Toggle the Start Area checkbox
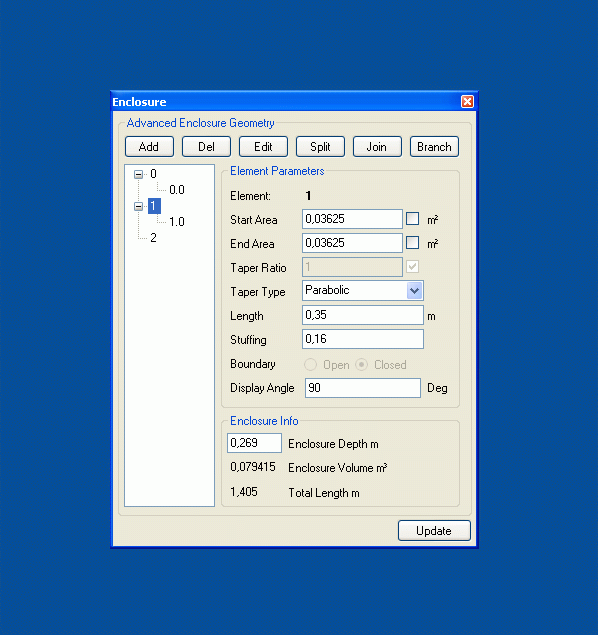Viewport: 598px width, 635px height. pyautogui.click(x=412, y=219)
